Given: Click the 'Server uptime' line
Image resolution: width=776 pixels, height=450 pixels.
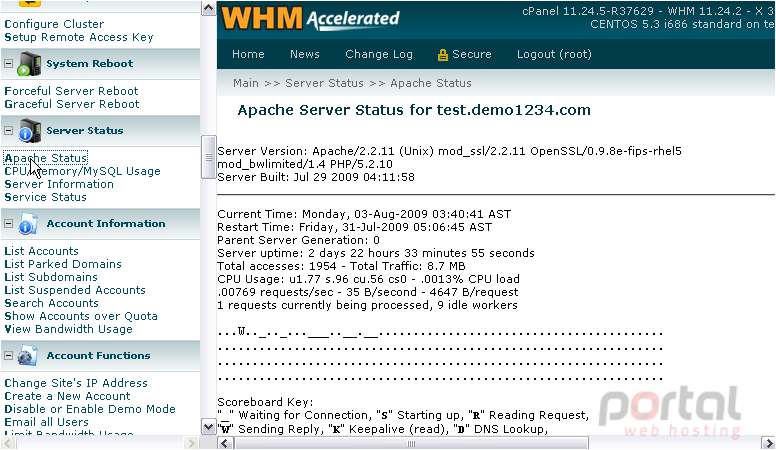Looking at the screenshot, I should (x=376, y=253).
